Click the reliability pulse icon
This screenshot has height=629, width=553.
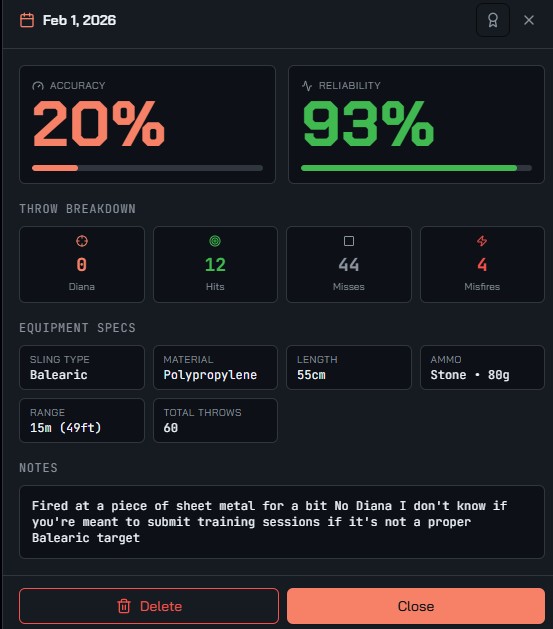click(x=307, y=86)
